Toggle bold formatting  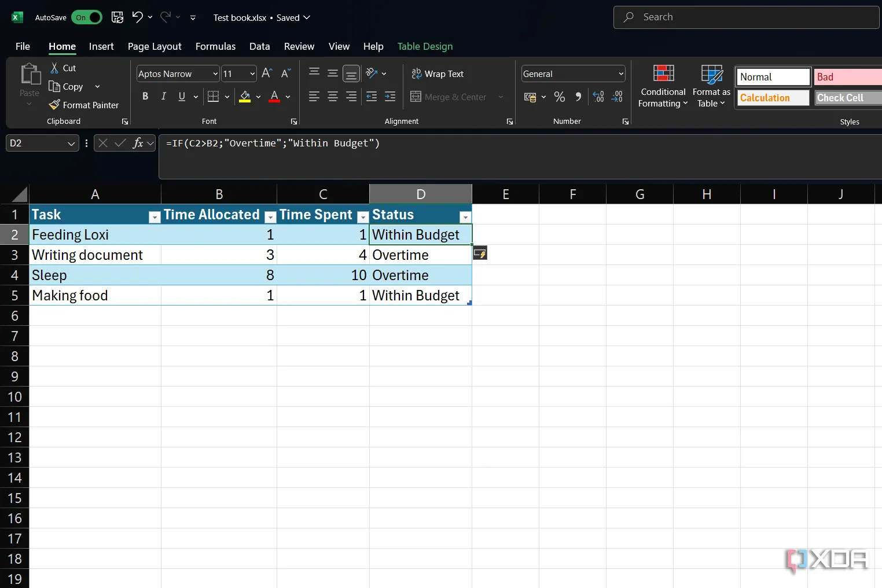coord(145,97)
